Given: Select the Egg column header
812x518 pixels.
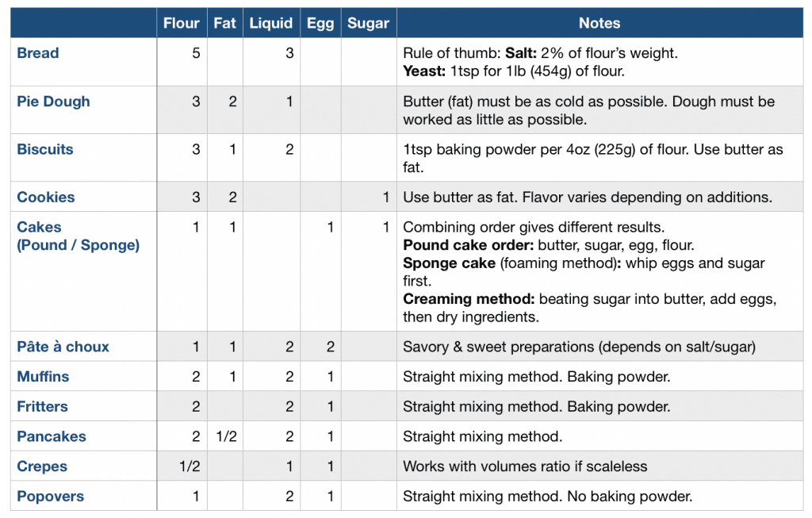Looking at the screenshot, I should pyautogui.click(x=320, y=24).
